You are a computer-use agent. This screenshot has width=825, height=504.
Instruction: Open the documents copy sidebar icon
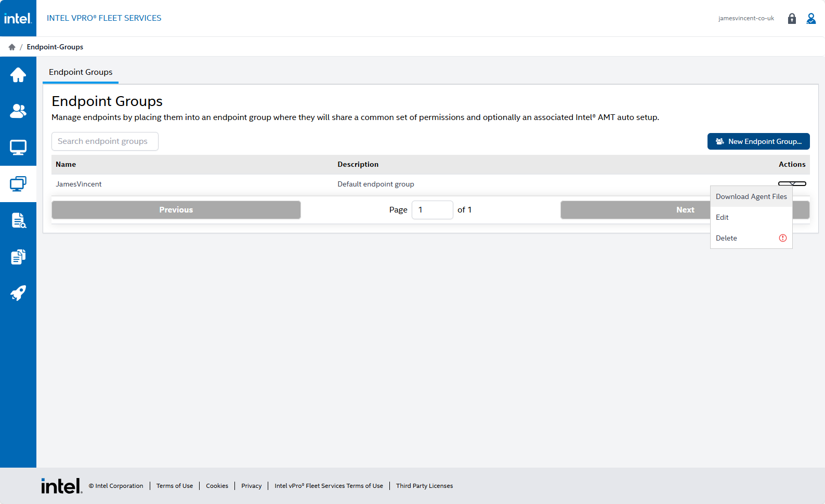tap(18, 257)
